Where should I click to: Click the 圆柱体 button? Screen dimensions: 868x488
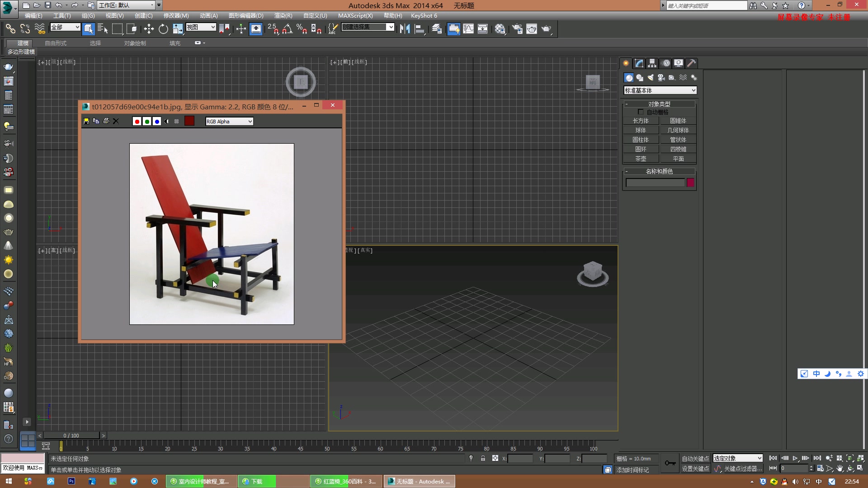641,140
